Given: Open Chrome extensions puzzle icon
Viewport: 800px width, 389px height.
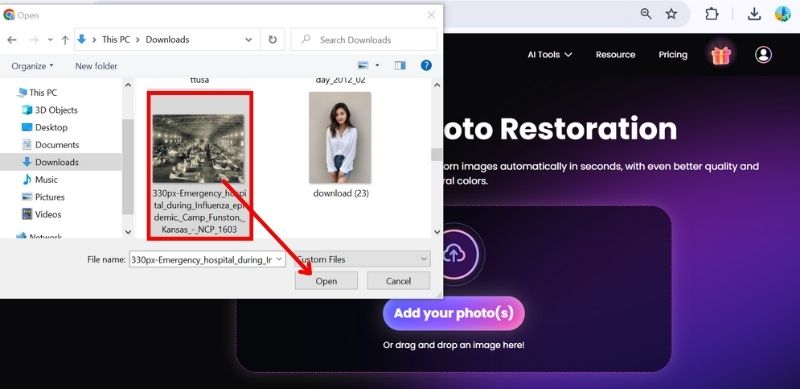Looking at the screenshot, I should pos(712,14).
